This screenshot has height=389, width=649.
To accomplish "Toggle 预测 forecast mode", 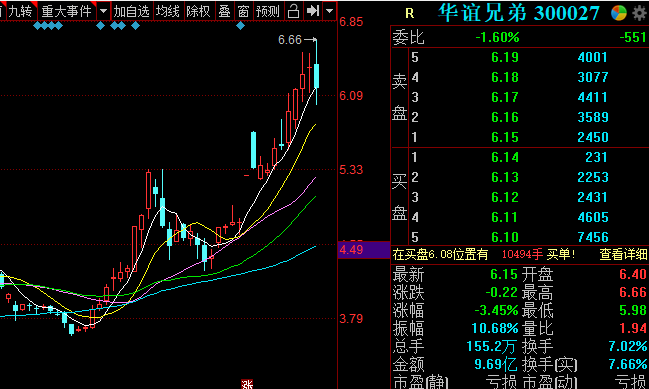I will click(x=268, y=11).
